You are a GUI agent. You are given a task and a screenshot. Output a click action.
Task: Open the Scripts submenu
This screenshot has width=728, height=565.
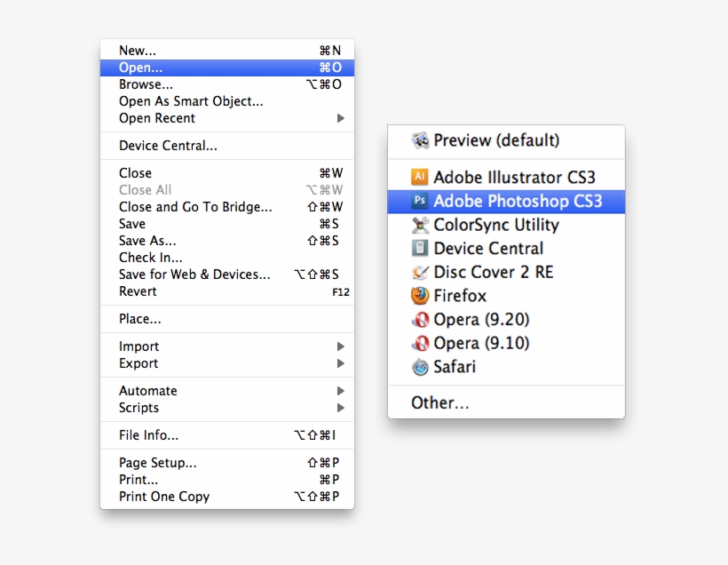click(x=342, y=408)
